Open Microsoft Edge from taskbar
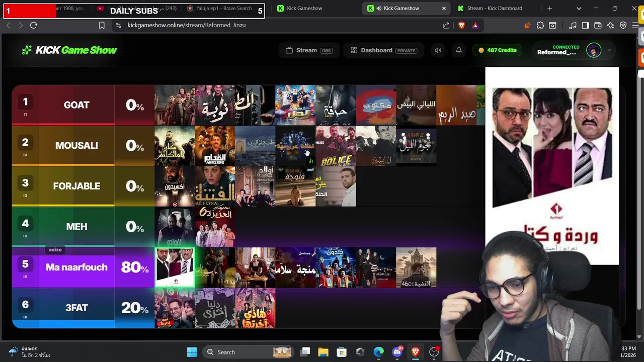Image resolution: width=644 pixels, height=362 pixels. coord(378,352)
